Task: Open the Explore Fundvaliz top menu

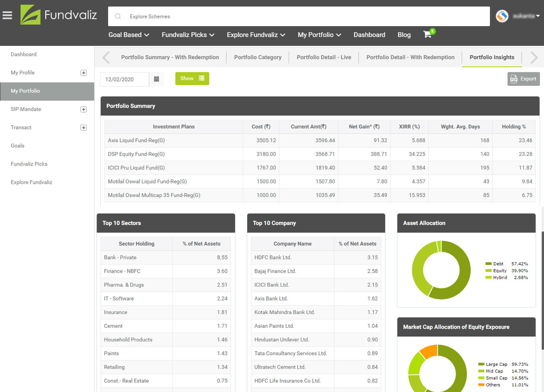Action: (x=256, y=35)
